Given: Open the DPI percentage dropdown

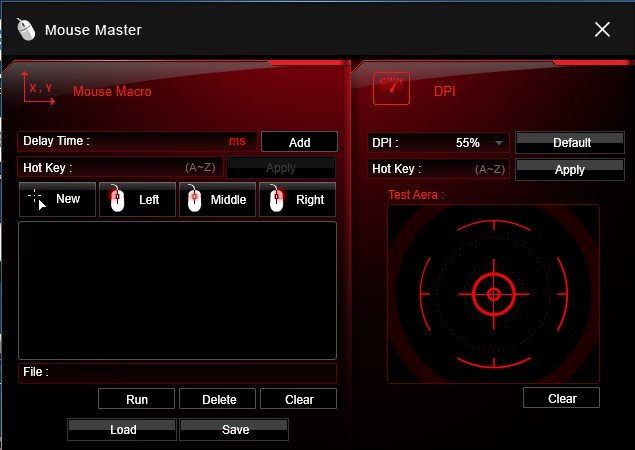Looking at the screenshot, I should [499, 143].
